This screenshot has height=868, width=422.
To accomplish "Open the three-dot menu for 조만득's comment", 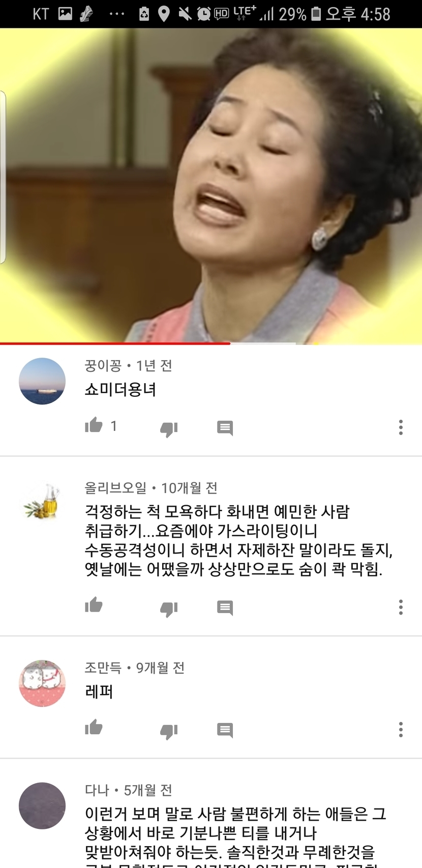I will (x=401, y=730).
